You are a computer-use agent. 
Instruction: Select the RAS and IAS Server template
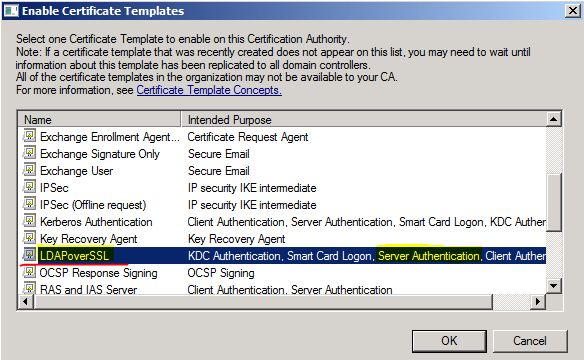coord(282,289)
